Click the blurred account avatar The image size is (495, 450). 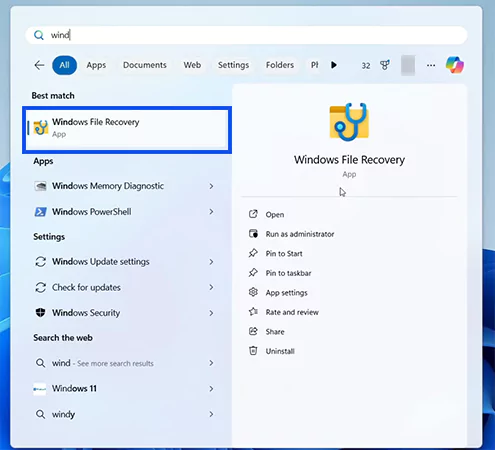[x=408, y=65]
